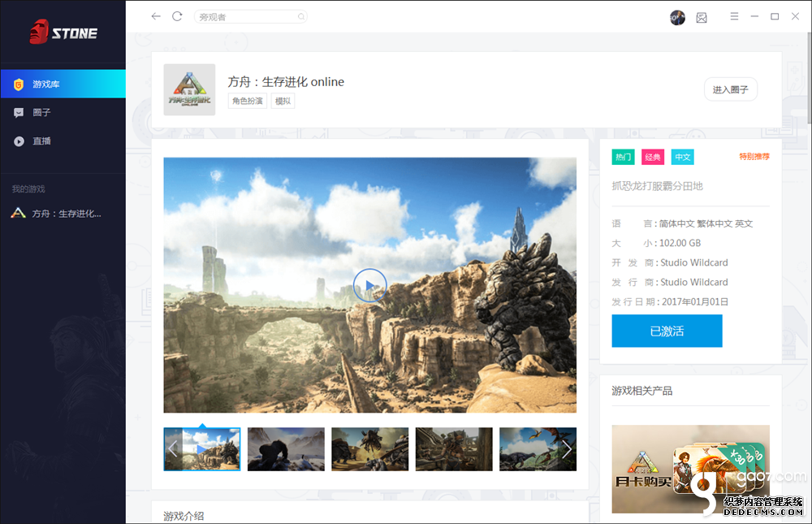The height and width of the screenshot is (524, 812).
Task: Select the third screenshot thumbnail
Action: (369, 448)
